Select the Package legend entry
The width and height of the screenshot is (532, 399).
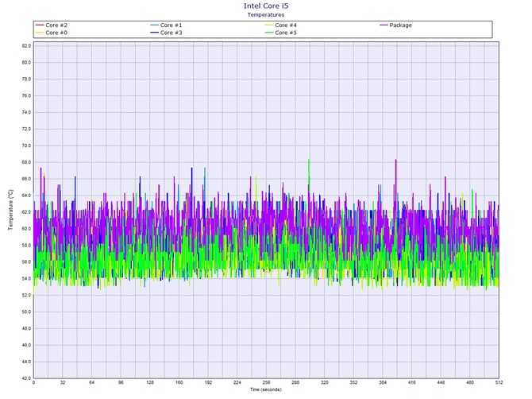pos(396,25)
